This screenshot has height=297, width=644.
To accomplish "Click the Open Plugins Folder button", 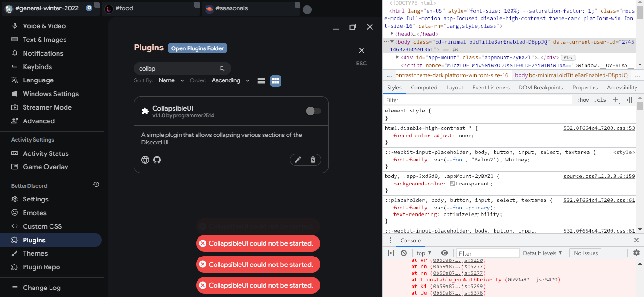I will (x=197, y=48).
